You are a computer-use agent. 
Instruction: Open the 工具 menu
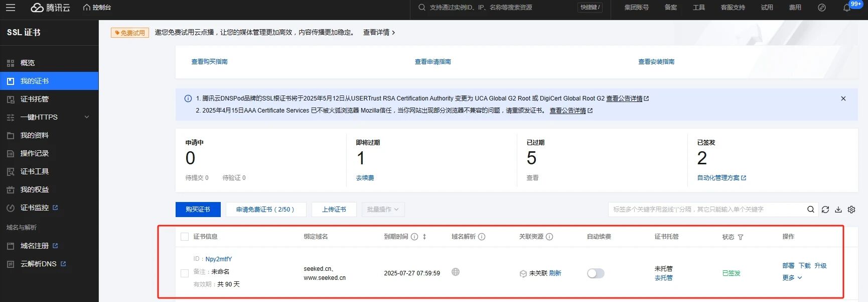699,8
